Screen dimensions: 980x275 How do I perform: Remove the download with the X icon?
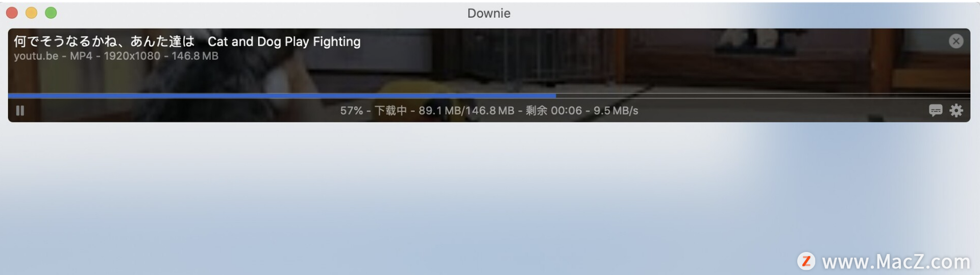956,41
